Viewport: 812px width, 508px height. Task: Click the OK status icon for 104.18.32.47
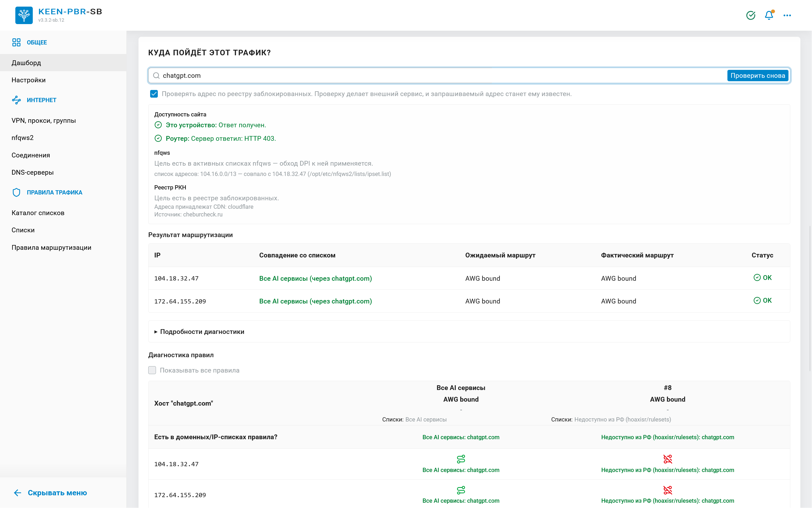[757, 278]
